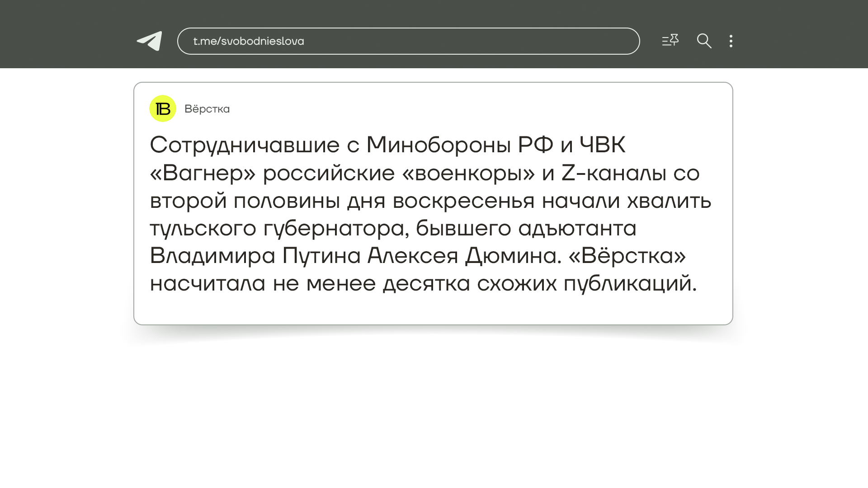Click the name Путина in the post
868x488 pixels.
(x=321, y=256)
